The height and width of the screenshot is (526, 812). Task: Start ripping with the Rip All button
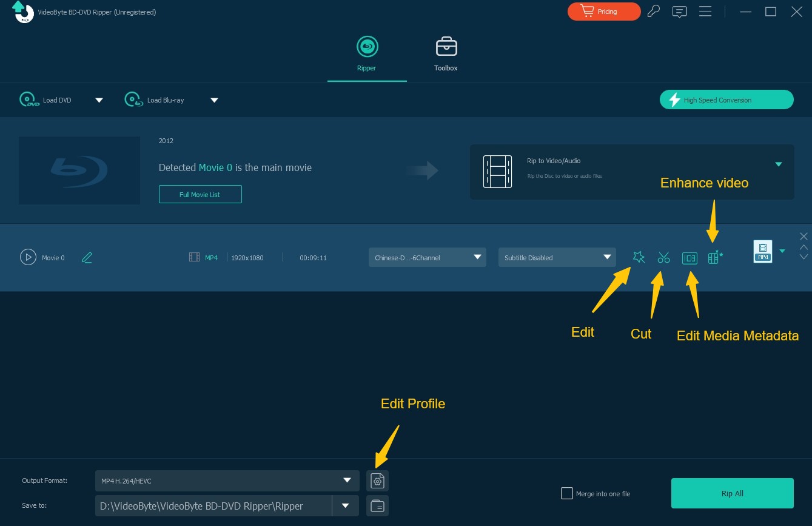(x=732, y=493)
